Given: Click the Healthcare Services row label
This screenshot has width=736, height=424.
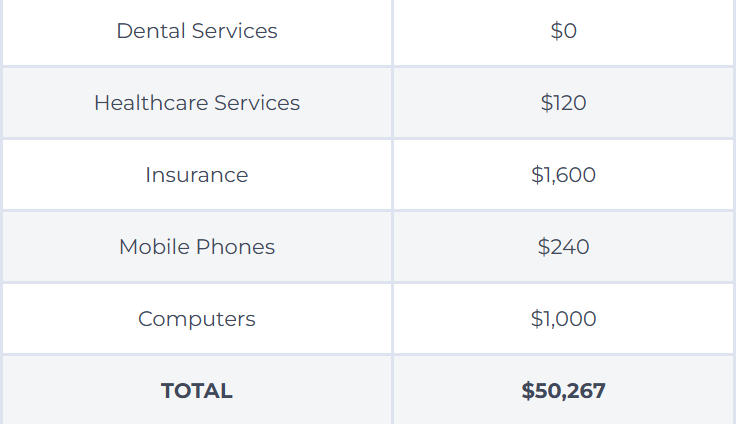Looking at the screenshot, I should 197,103.
